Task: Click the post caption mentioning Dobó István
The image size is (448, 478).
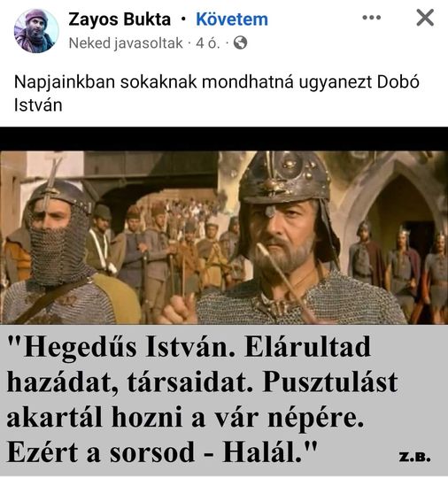Action: coord(217,93)
